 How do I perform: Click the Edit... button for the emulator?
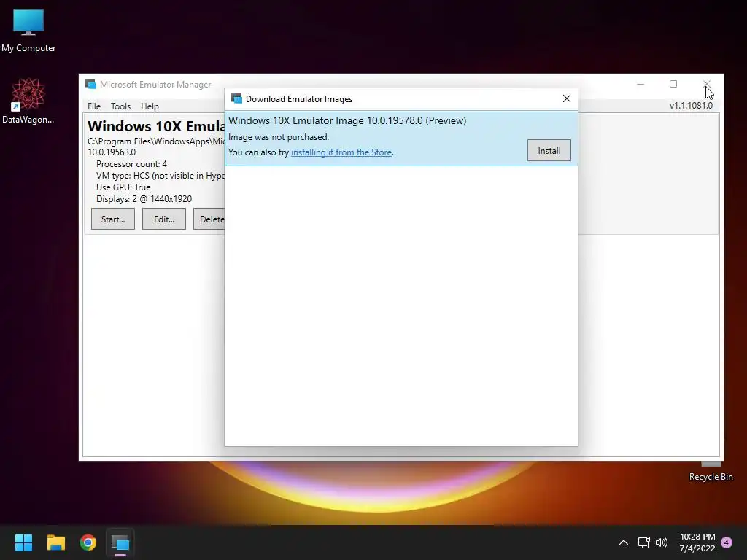[164, 219]
